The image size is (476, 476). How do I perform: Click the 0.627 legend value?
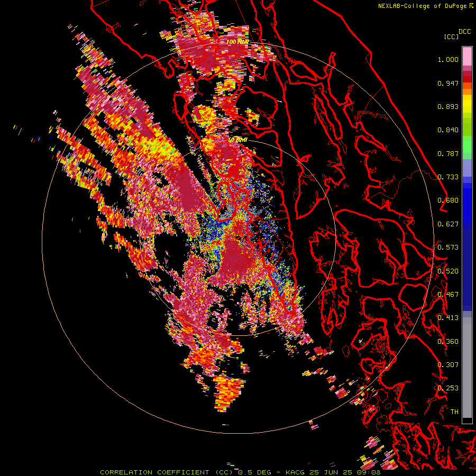(448, 224)
